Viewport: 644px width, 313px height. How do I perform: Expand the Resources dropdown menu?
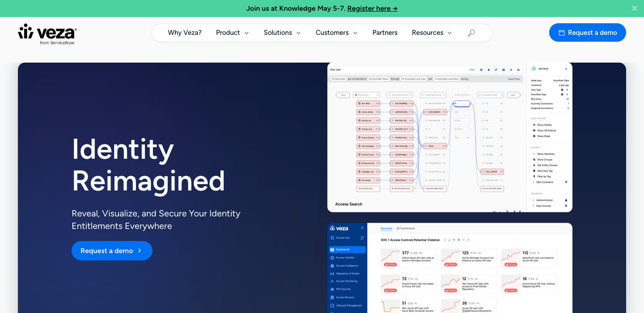[x=432, y=33]
